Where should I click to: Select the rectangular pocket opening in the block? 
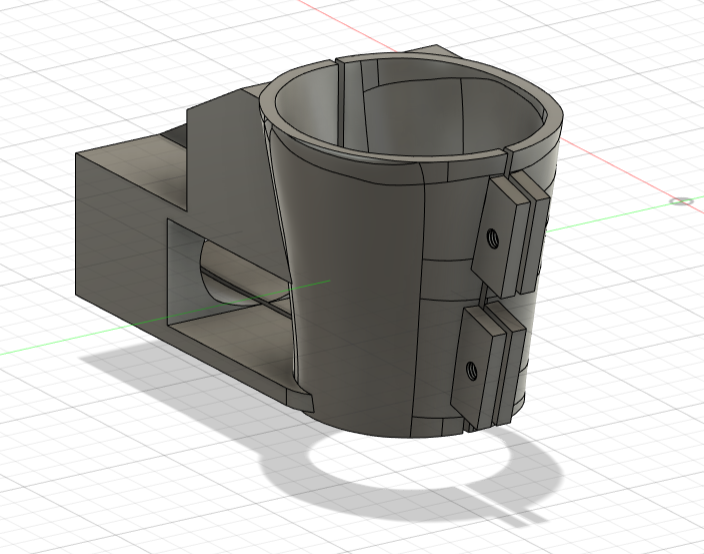click(229, 294)
